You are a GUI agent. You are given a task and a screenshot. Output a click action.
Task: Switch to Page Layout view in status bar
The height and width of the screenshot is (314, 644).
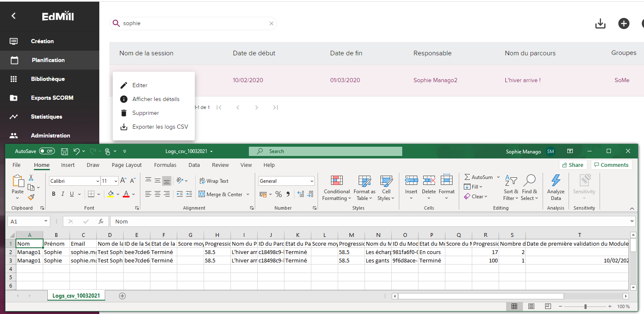(x=531, y=306)
